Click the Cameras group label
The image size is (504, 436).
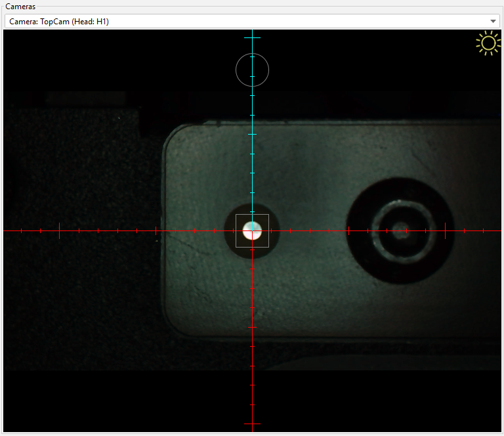click(20, 6)
